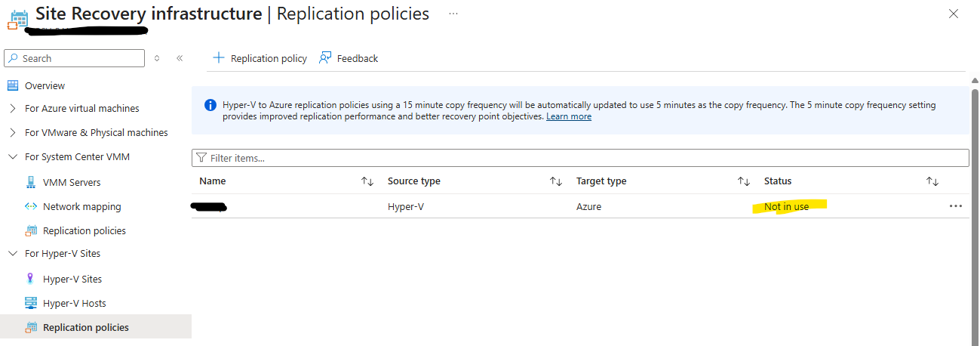
Task: Click the filter funnel icon
Action: click(201, 158)
